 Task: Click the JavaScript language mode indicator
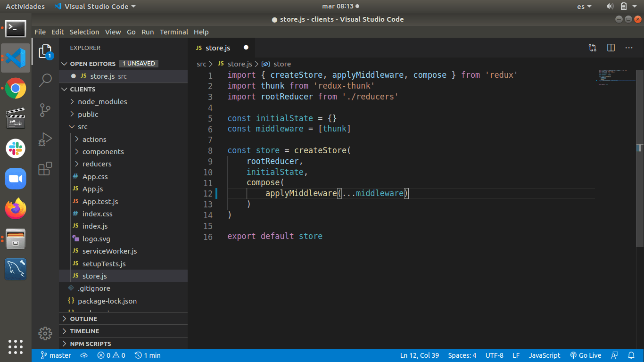tap(544, 355)
